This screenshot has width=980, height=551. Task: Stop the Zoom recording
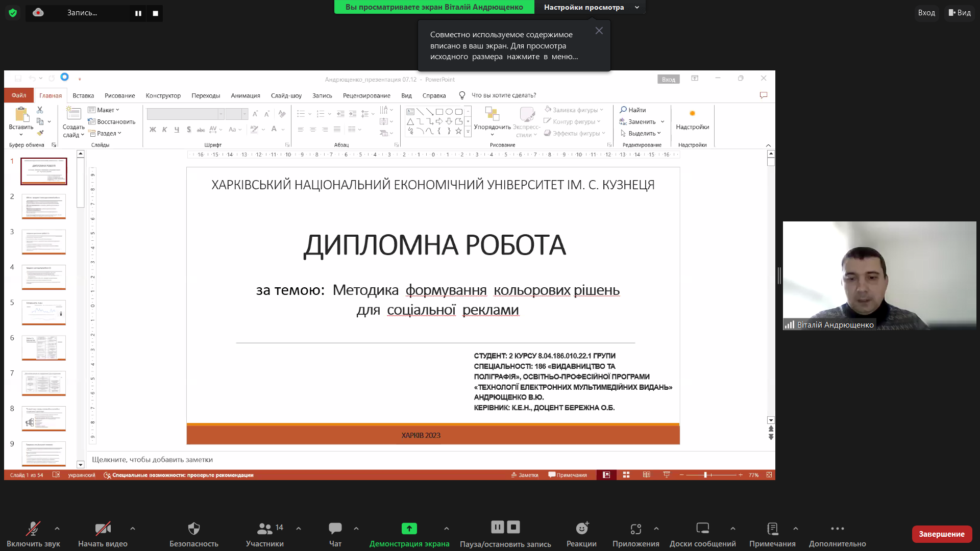click(x=156, y=13)
